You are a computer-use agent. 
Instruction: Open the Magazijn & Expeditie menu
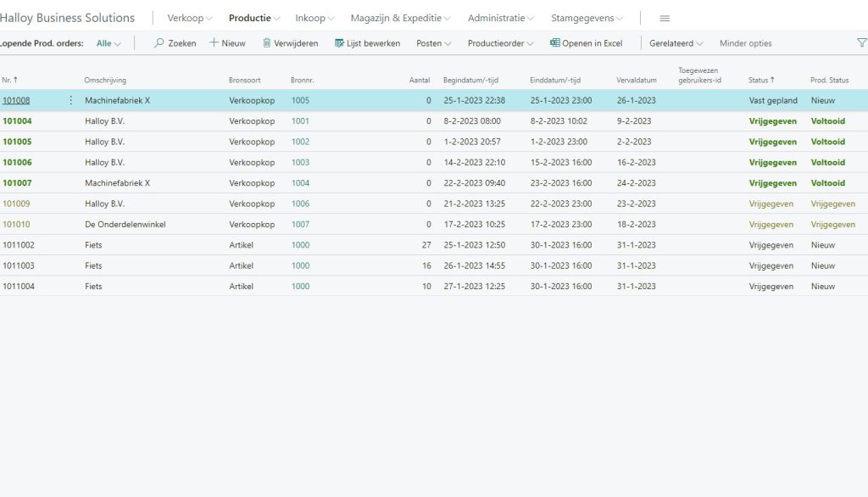pyautogui.click(x=400, y=19)
